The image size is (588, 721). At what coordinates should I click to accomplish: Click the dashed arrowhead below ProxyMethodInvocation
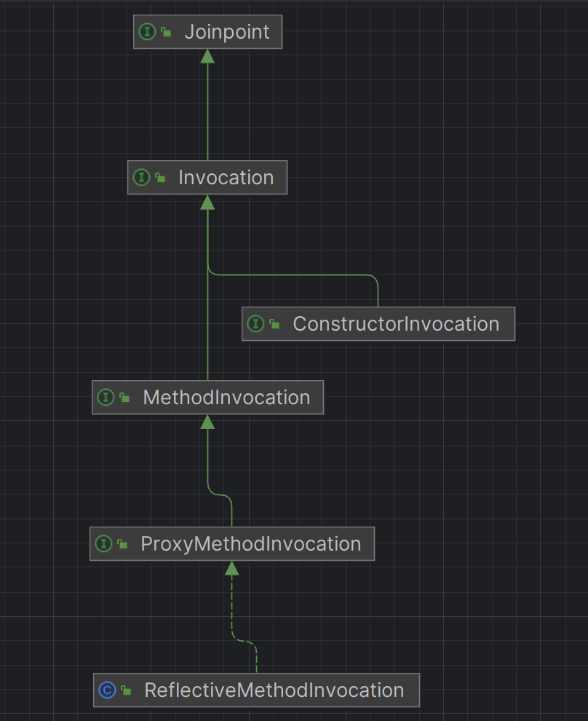[x=232, y=568]
